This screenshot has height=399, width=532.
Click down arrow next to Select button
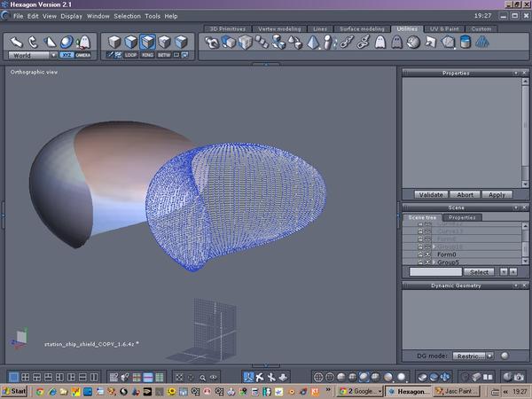click(x=504, y=272)
